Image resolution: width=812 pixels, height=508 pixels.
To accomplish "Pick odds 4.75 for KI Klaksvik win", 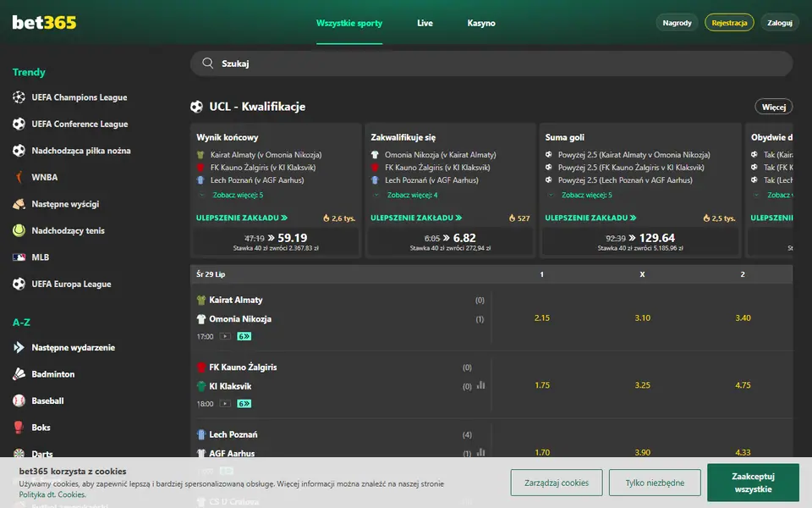I will point(743,385).
